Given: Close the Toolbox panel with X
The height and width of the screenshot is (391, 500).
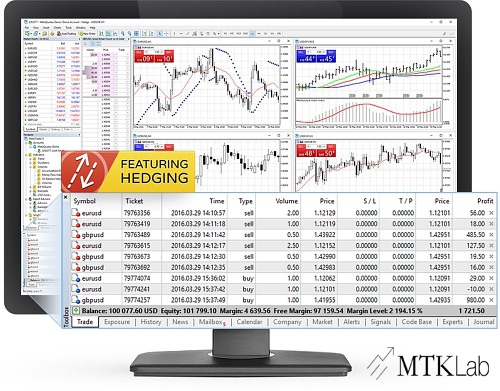Looking at the screenshot, I should click(66, 197).
